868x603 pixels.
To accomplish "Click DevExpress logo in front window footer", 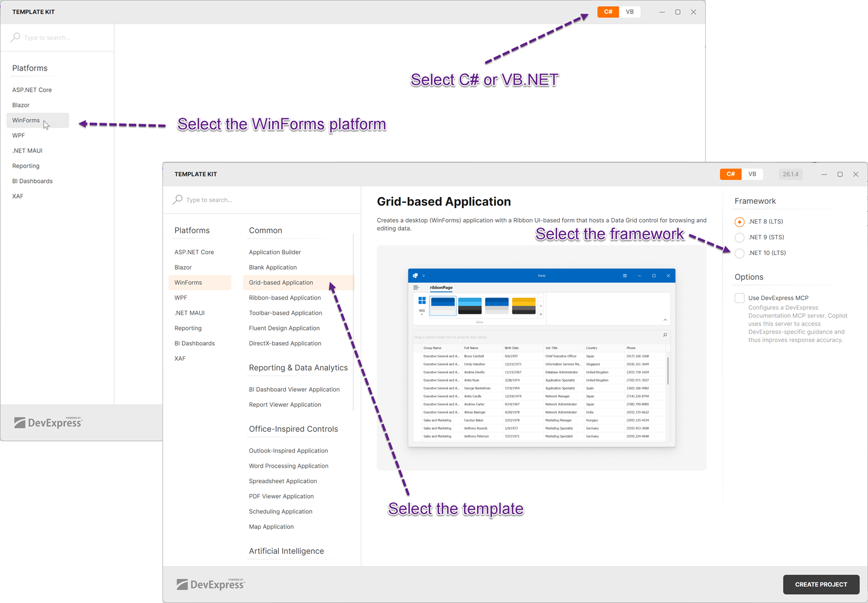I will pyautogui.click(x=211, y=584).
